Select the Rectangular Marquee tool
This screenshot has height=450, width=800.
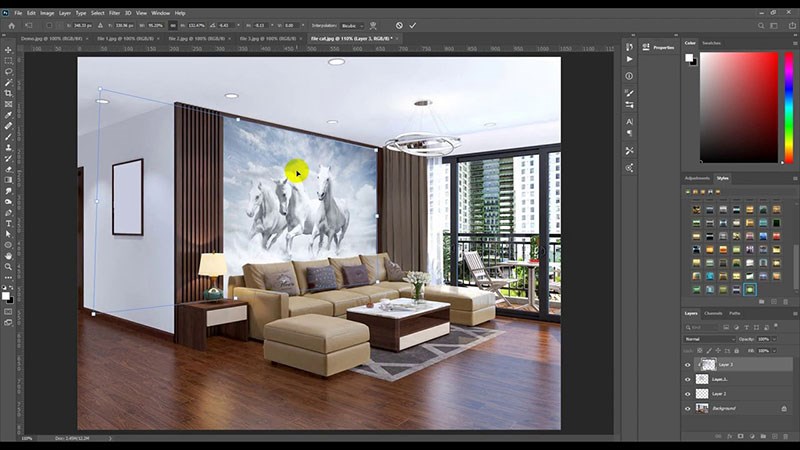coord(8,61)
